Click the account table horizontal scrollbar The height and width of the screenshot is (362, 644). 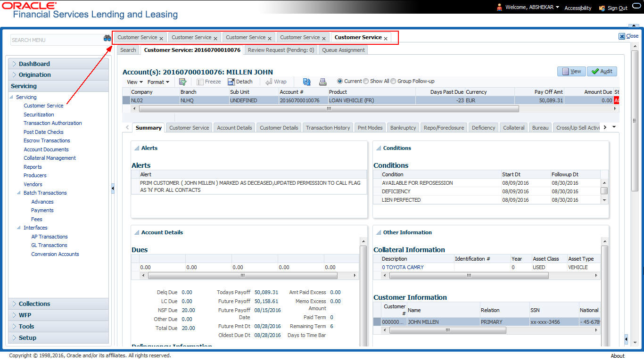point(329,108)
